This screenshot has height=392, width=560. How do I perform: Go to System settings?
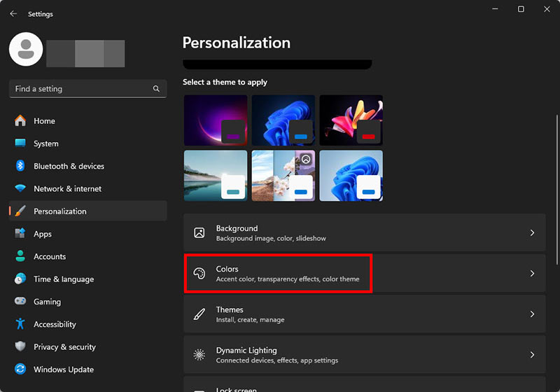(x=88, y=143)
